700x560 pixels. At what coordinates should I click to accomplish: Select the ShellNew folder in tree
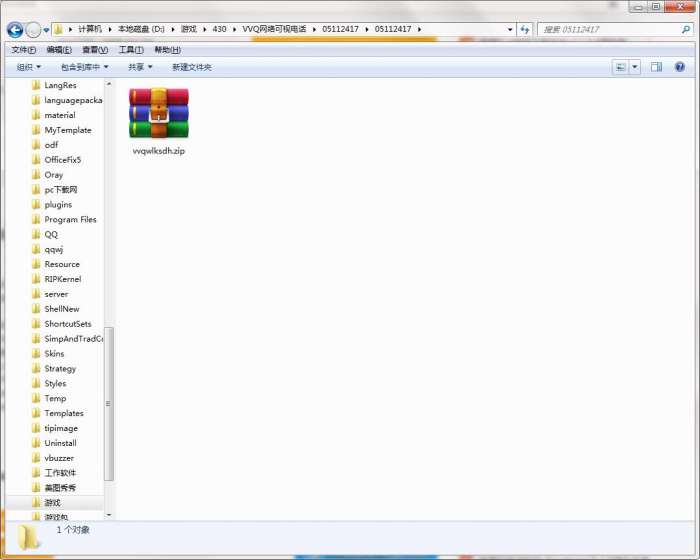(55, 309)
